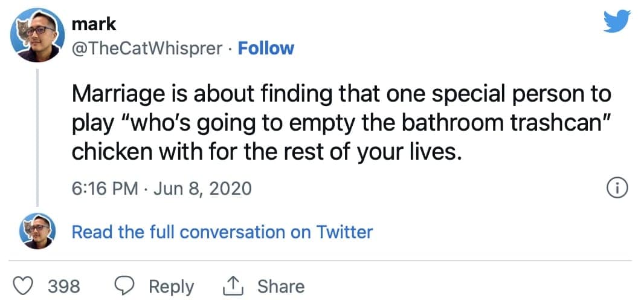Open the @TheCatWhisprer handle
This screenshot has height=300, width=644.
tap(147, 49)
